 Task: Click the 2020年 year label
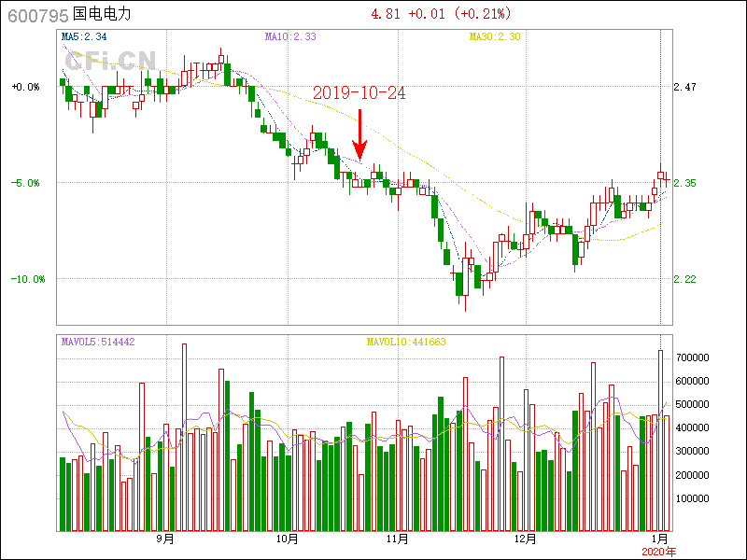pyautogui.click(x=659, y=553)
